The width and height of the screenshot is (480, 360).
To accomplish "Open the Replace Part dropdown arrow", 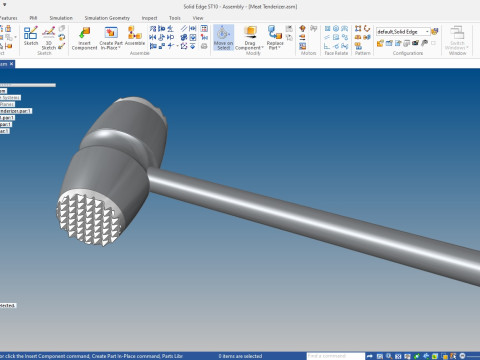I will [280, 48].
